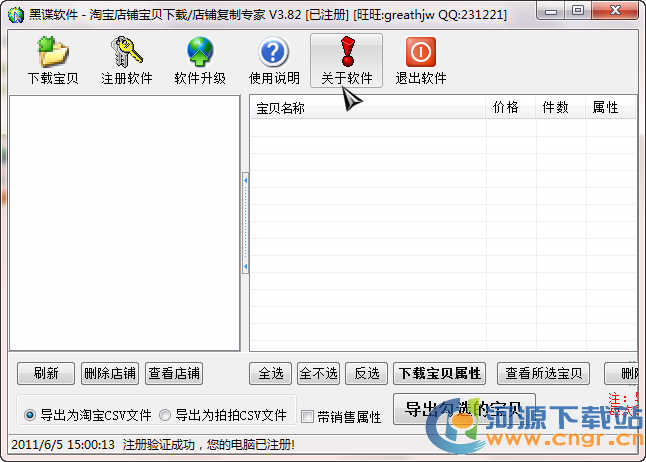Maximize the application window
The height and width of the screenshot is (462, 646).
[x=578, y=10]
